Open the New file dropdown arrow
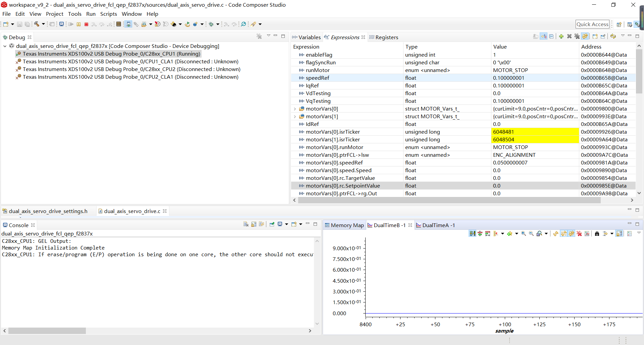644x345 pixels. [x=12, y=24]
